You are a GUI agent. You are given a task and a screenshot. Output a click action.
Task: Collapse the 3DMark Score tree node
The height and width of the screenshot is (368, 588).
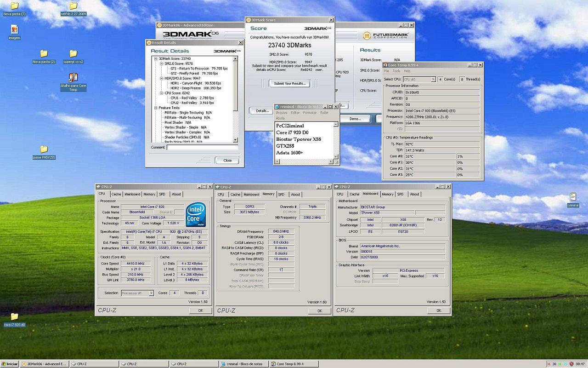156,59
